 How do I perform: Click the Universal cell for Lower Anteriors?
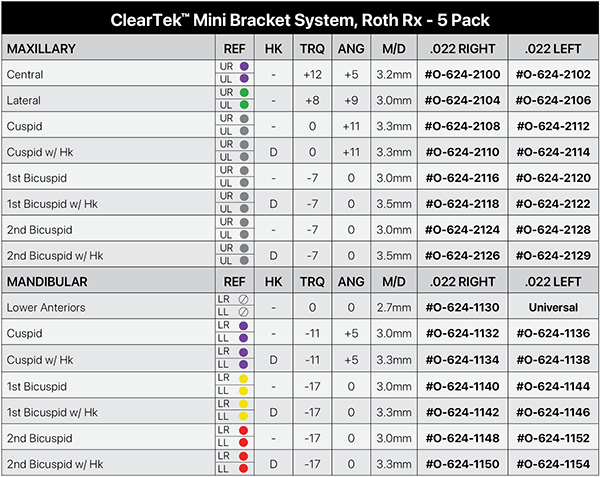(553, 308)
